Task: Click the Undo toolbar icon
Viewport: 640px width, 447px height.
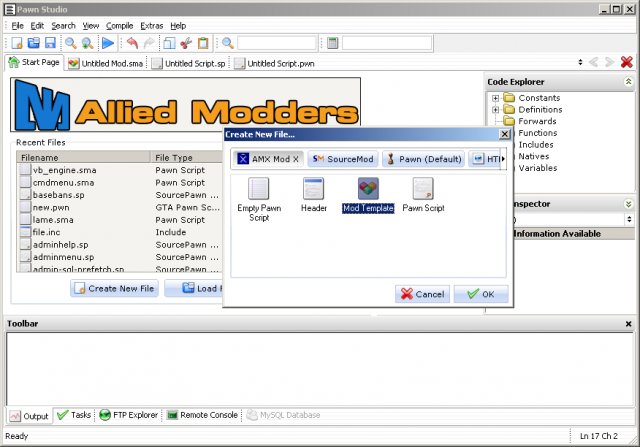Action: click(x=132, y=43)
